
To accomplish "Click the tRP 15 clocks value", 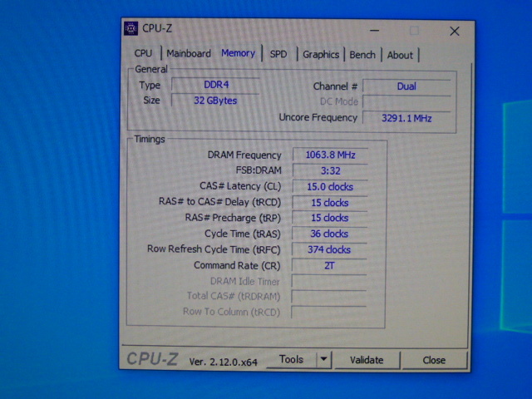I will (x=329, y=218).
